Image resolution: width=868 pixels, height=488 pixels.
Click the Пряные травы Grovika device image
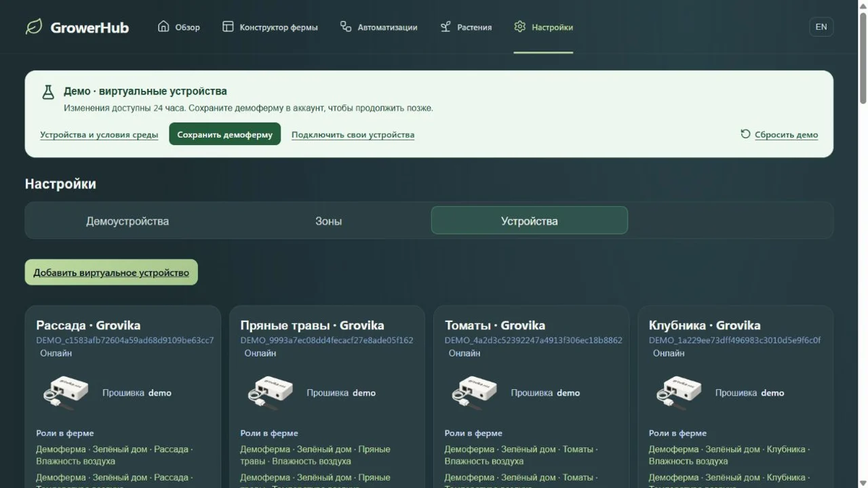(270, 392)
